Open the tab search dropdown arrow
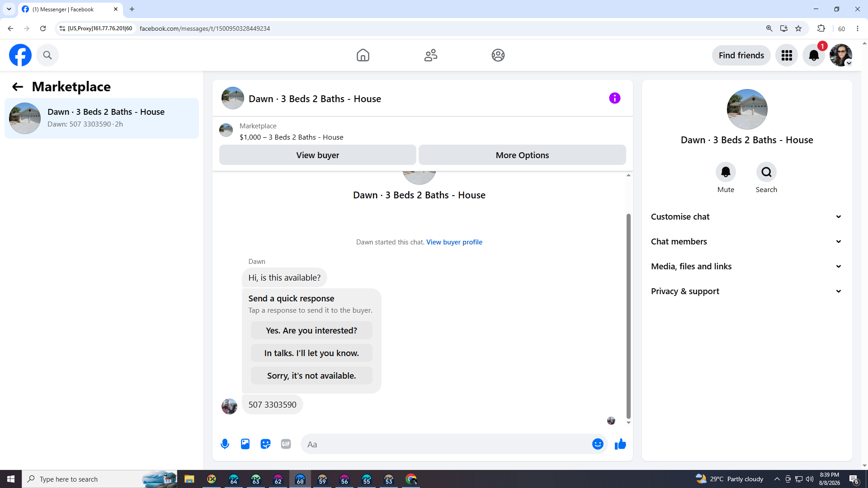868x488 pixels. pos(9,9)
